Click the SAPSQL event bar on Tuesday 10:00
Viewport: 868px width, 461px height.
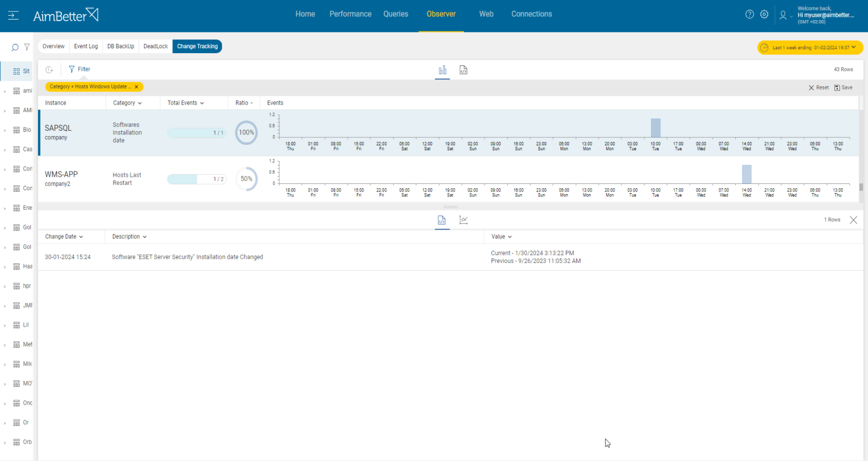click(x=655, y=128)
